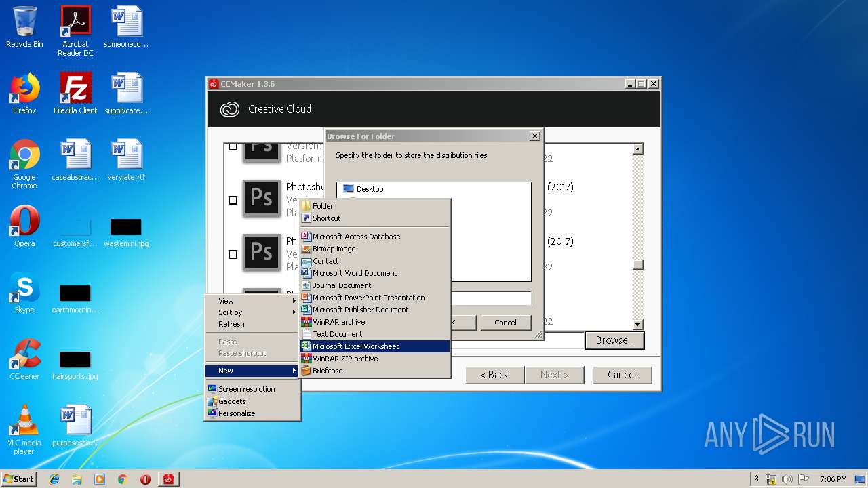The image size is (868, 488).
Task: Switch to CCMaker taskbar button
Action: [168, 479]
